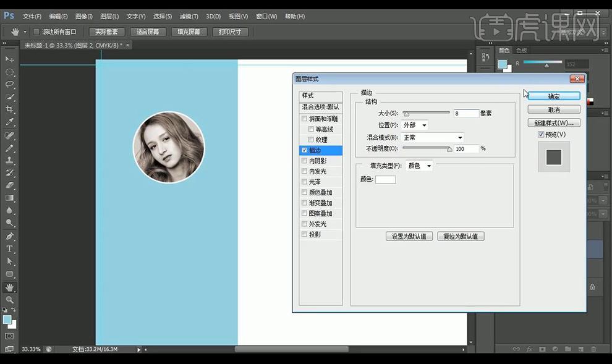Click the 新建样式(W)... button

(x=553, y=122)
